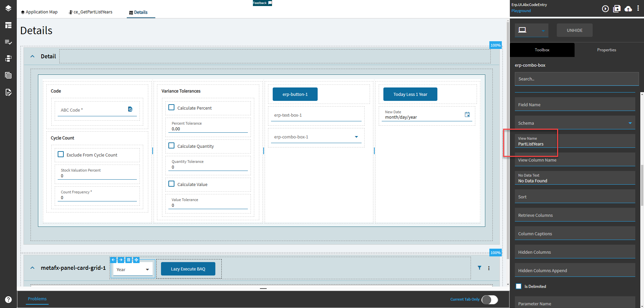Check Exclude From Cycle Count

[x=61, y=155]
